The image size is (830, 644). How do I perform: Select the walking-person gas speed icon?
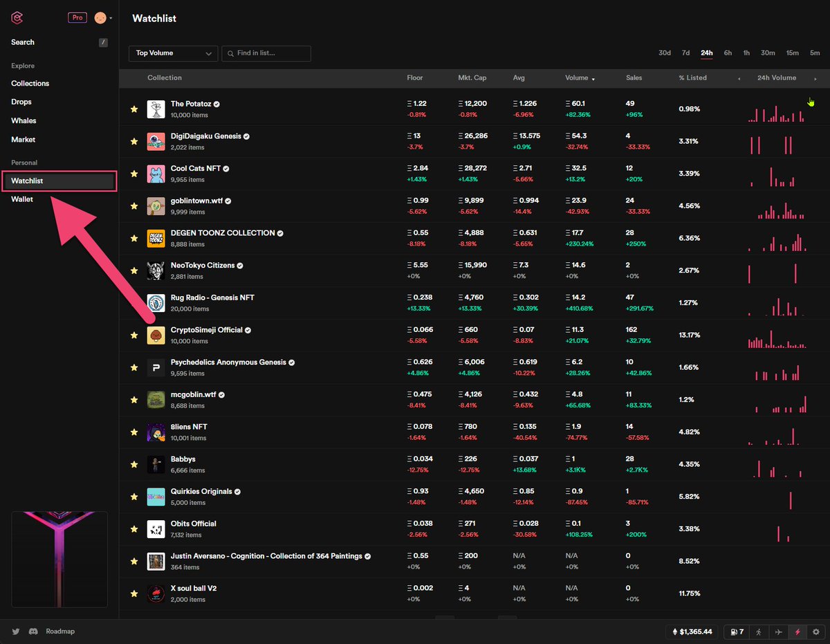[759, 632]
